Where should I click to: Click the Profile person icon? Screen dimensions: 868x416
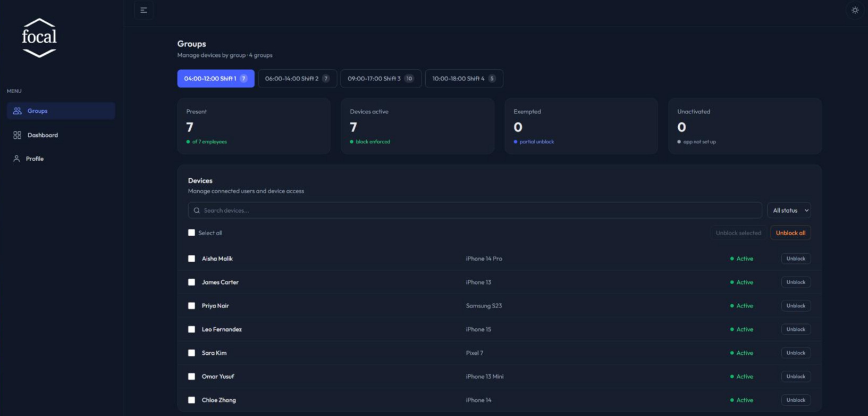click(16, 159)
